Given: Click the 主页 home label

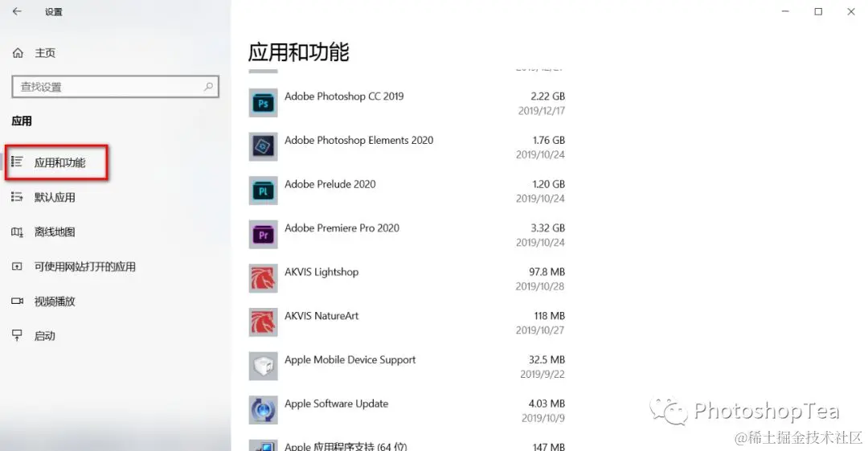Looking at the screenshot, I should click(x=45, y=52).
